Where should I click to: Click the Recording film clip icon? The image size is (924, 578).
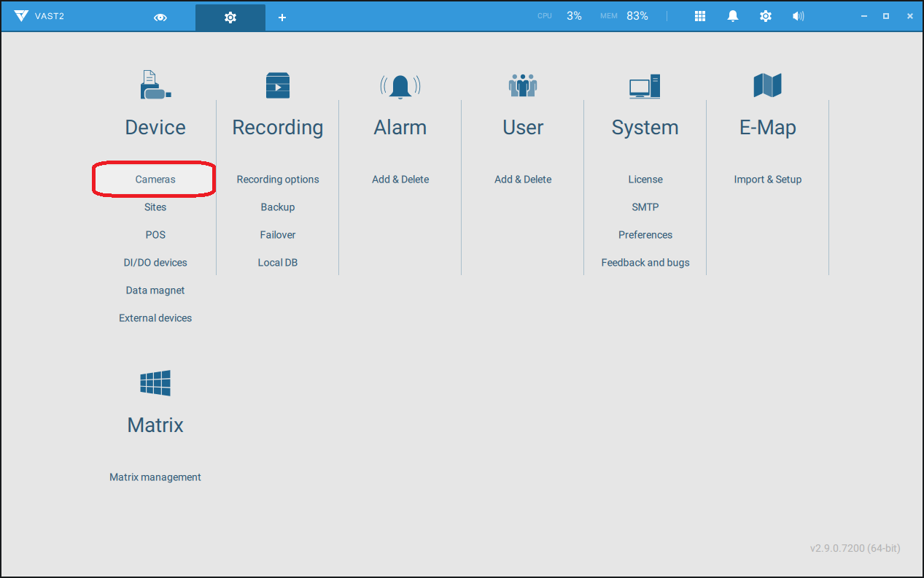coord(278,85)
